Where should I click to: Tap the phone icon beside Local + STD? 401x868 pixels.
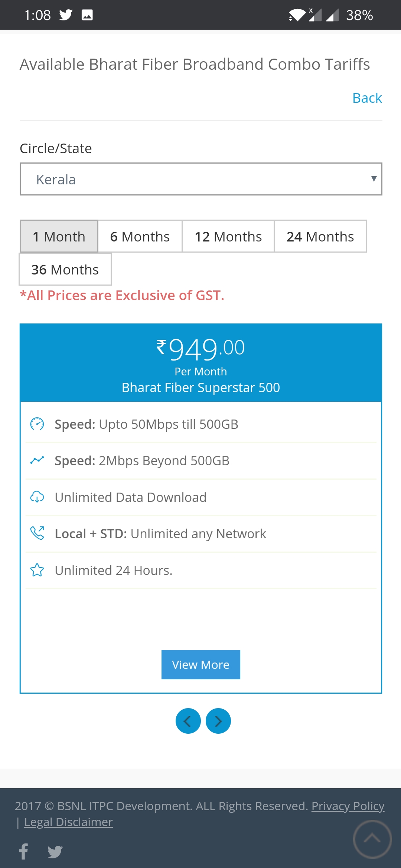click(x=37, y=533)
